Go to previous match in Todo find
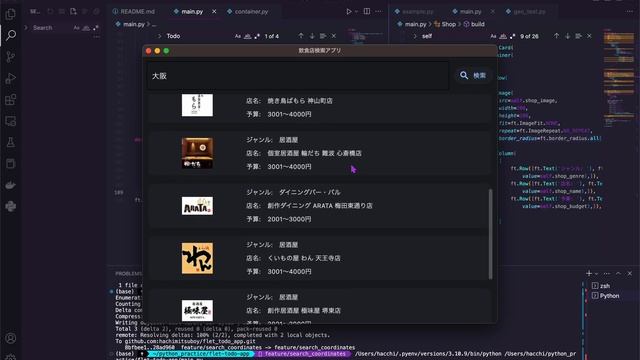This screenshot has height=360, width=640. [301, 36]
